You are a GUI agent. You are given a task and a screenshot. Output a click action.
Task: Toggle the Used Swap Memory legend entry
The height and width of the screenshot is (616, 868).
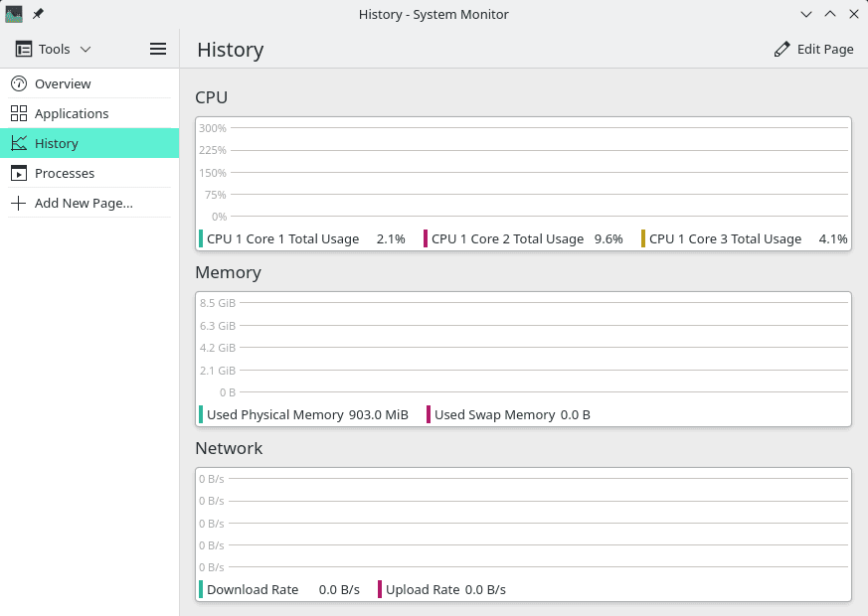[507, 414]
